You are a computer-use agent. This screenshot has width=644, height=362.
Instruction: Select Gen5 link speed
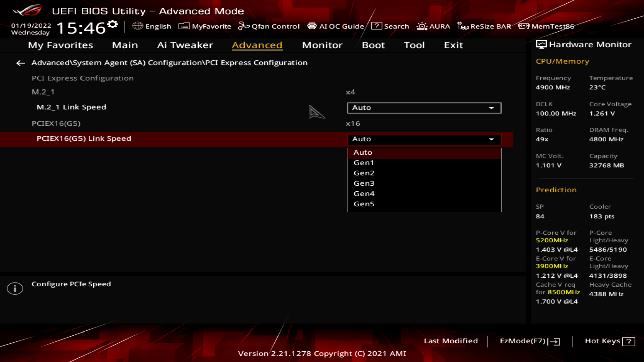[x=364, y=204]
